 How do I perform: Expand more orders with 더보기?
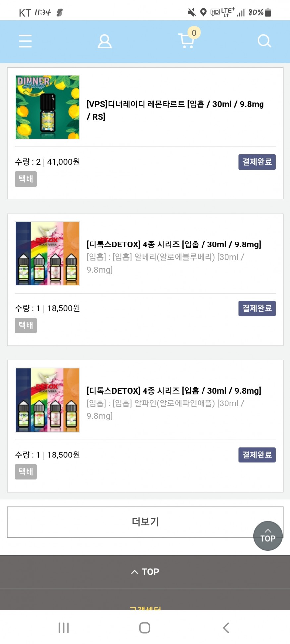pyautogui.click(x=145, y=522)
